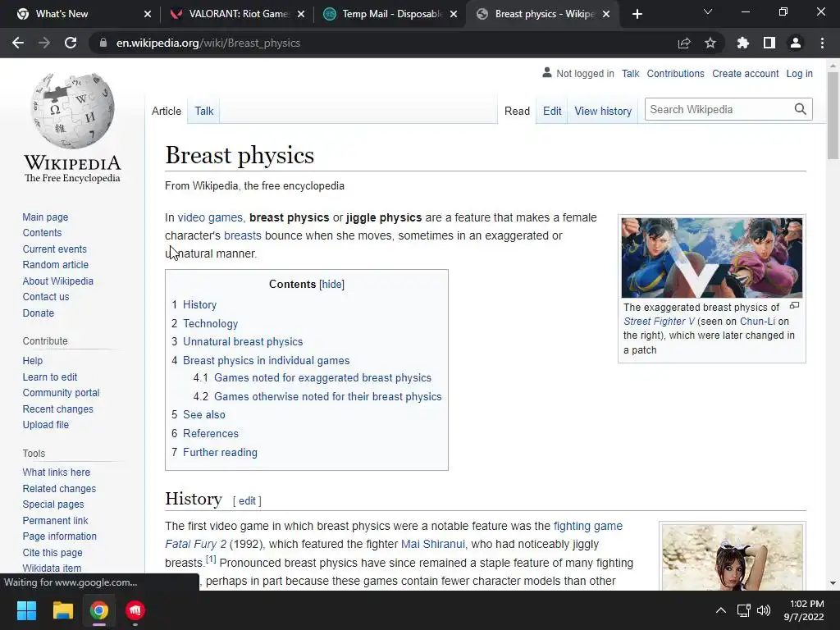Click the scrollbar down arrow
This screenshot has height=630, width=840.
tap(833, 583)
